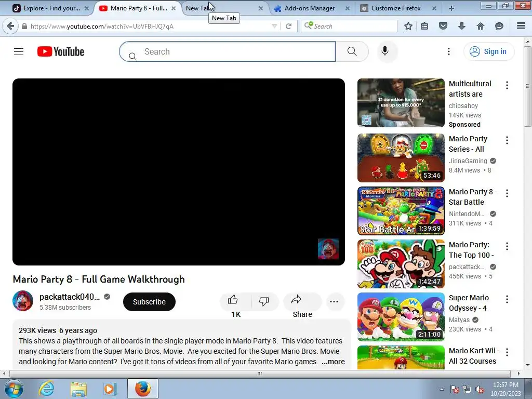
Task: Open Windows Explorer folder on taskbar
Action: [78, 389]
